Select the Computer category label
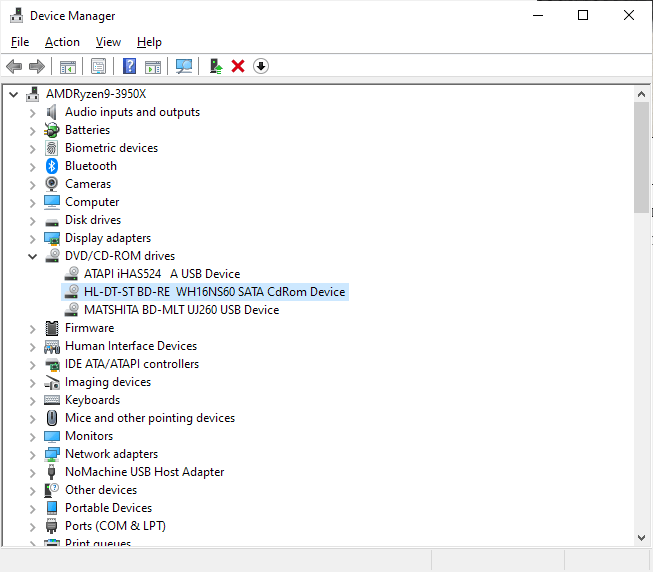 92,202
